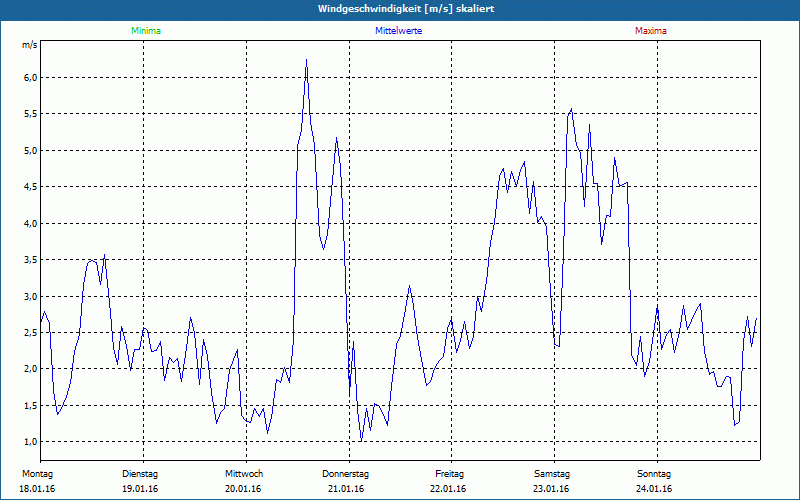This screenshot has height=500, width=800.
Task: Click the date 18.01.16
Action: (x=37, y=489)
